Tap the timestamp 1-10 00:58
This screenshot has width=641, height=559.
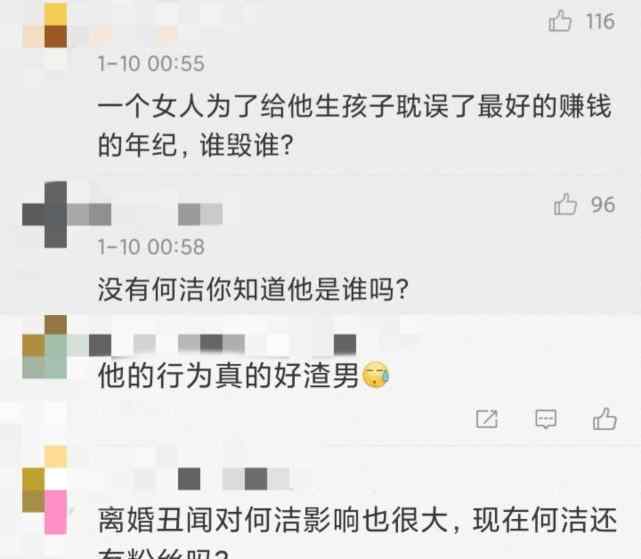coord(151,247)
